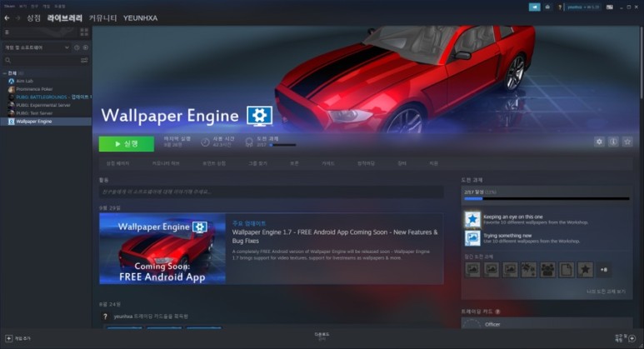Go forward with the right arrow
This screenshot has height=349, width=644.
tap(17, 18)
